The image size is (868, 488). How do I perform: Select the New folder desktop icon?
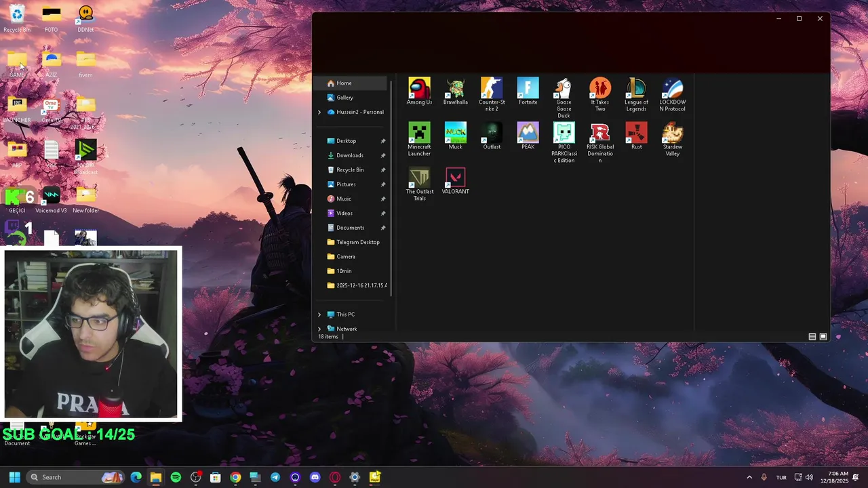(x=85, y=201)
